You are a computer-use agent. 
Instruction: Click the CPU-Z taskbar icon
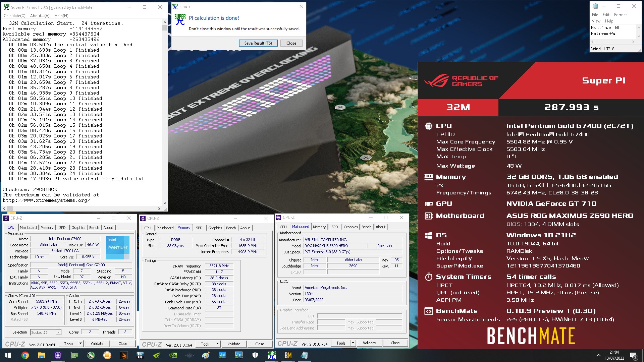(x=58, y=355)
